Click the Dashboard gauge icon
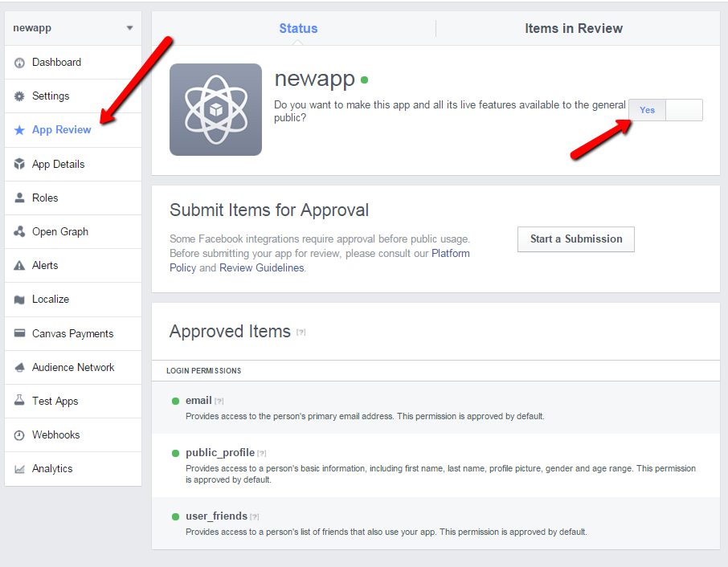728x567 pixels. [19, 63]
